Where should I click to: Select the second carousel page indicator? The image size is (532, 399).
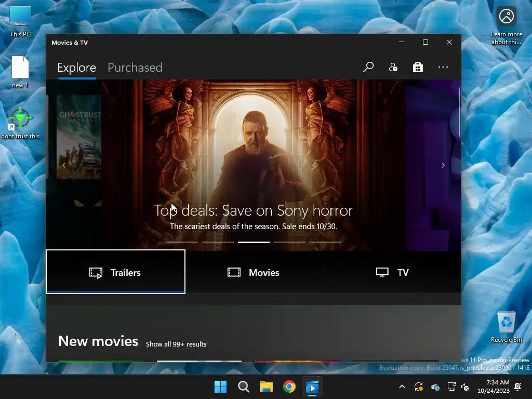tap(218, 242)
